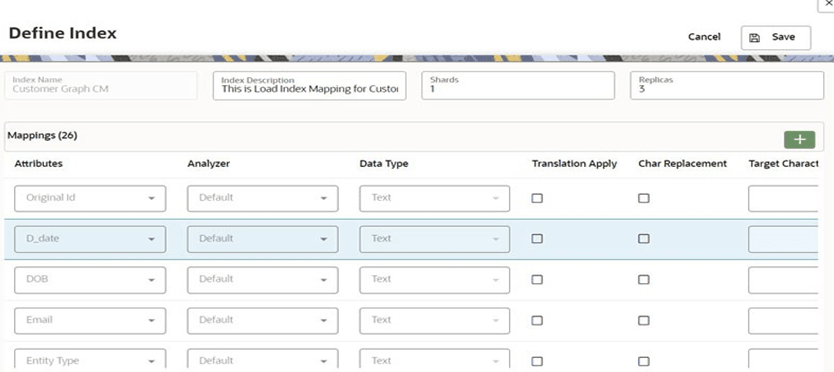Click the green plus add mapping icon
This screenshot has height=372, width=834.
799,139
